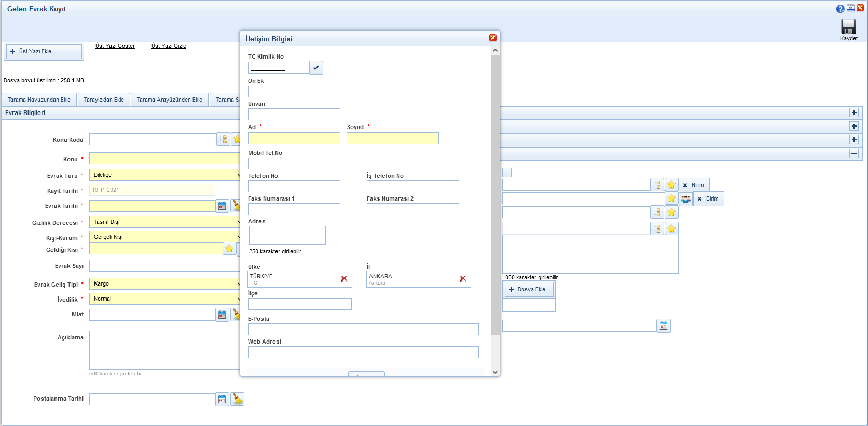Switch to Tarayıcıdan Ekle tab
Screen dimensions: 868x426
pyautogui.click(x=104, y=100)
